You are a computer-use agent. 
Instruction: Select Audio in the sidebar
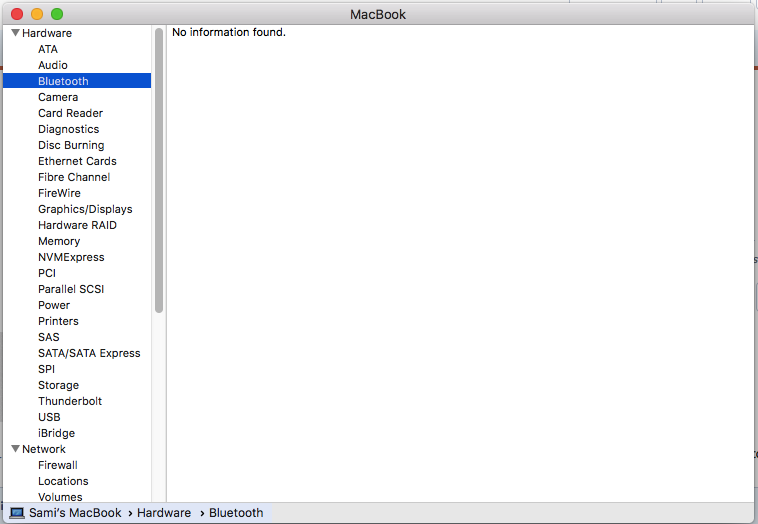(53, 65)
